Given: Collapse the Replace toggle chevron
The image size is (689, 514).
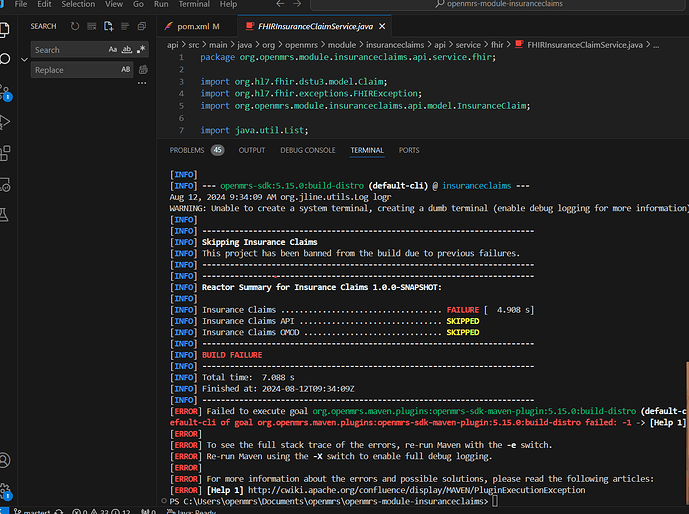Looking at the screenshot, I should [x=24, y=59].
